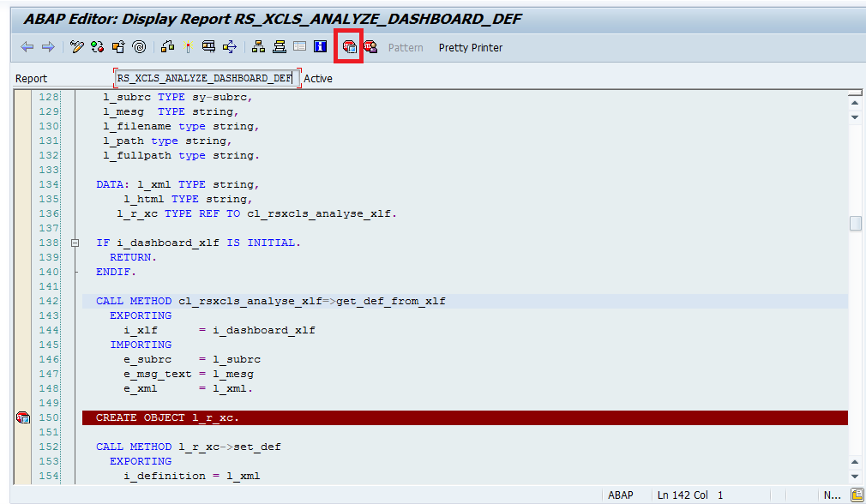Click the 'Ln 142 Col 1' status entry
This screenshot has width=866, height=504.
[x=690, y=495]
